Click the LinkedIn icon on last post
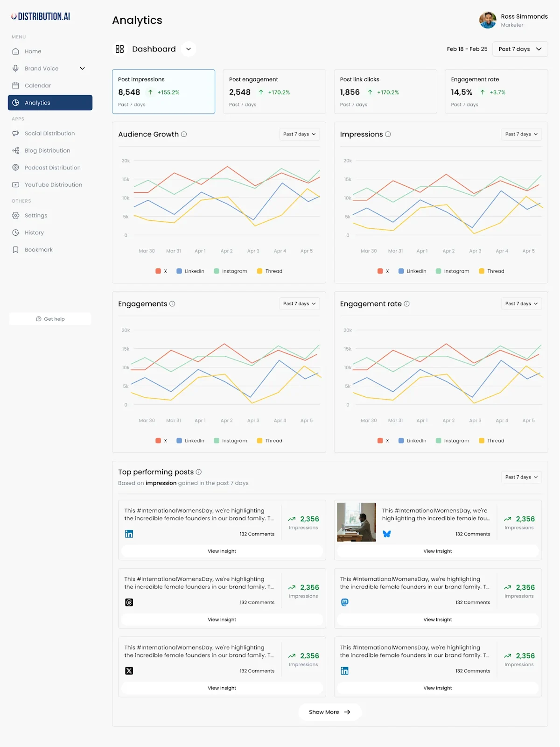 pyautogui.click(x=345, y=671)
